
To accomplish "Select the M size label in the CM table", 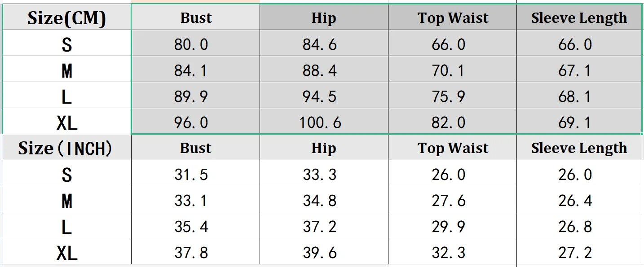I will tap(67, 71).
